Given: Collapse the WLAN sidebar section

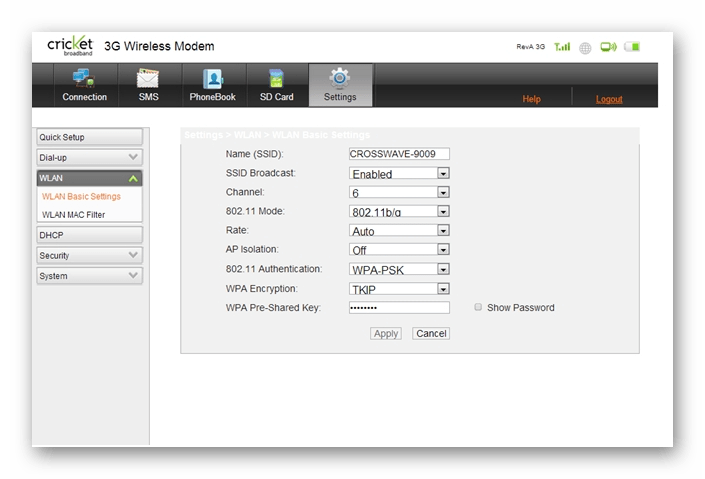Looking at the screenshot, I should 89,178.
